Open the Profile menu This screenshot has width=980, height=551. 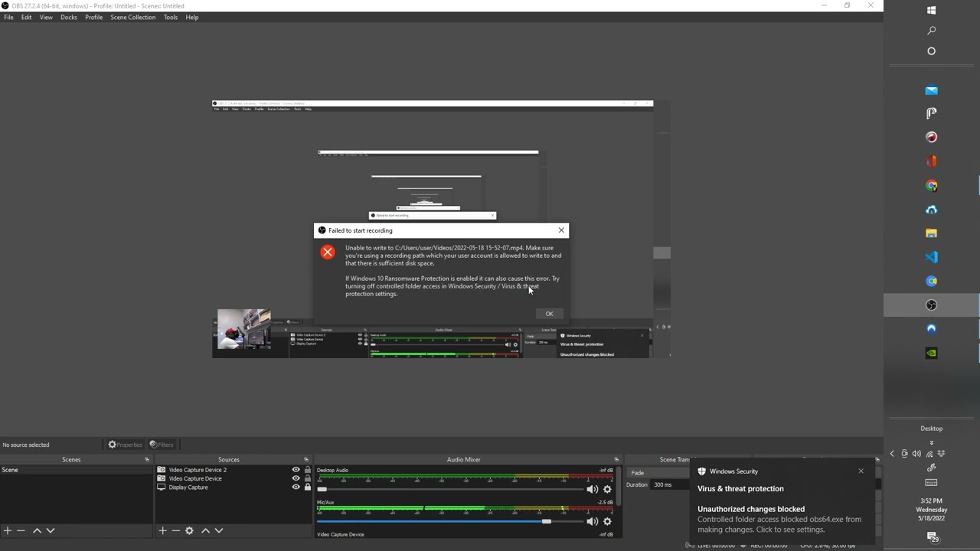coord(93,17)
